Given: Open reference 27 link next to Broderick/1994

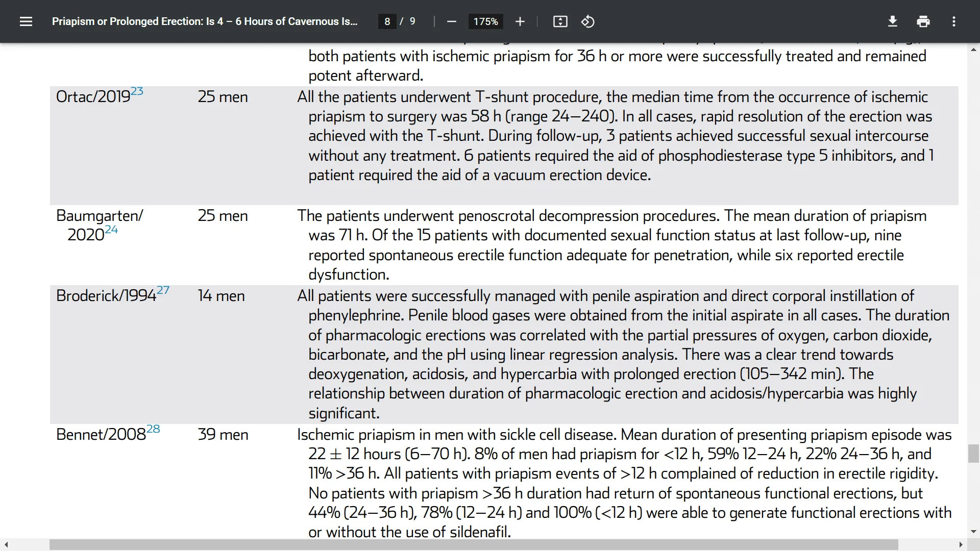Looking at the screenshot, I should pos(163,290).
